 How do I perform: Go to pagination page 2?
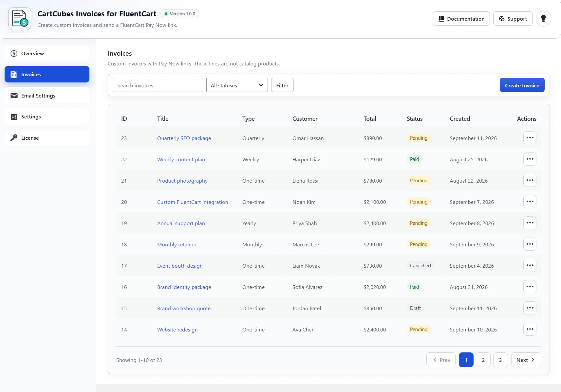[x=483, y=360]
